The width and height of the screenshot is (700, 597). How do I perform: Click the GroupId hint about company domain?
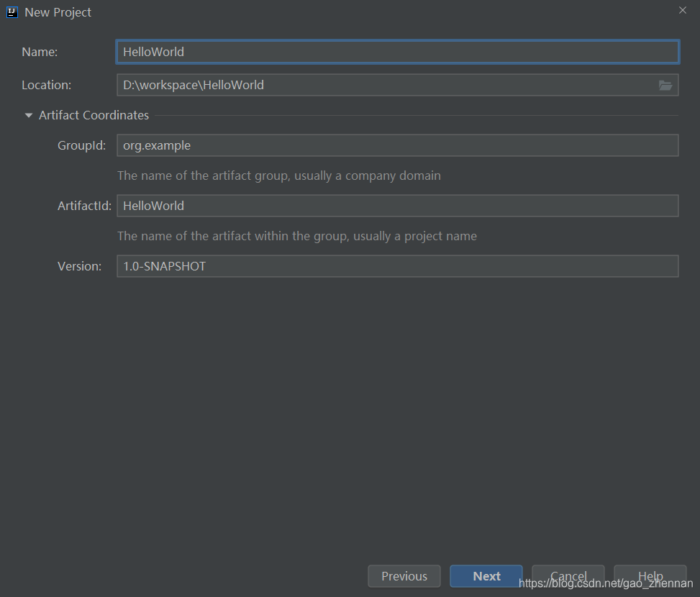click(278, 176)
